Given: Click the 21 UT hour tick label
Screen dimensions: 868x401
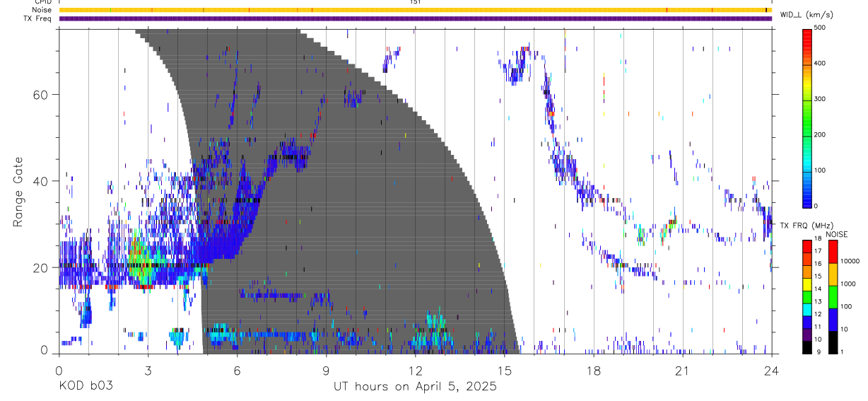Looking at the screenshot, I should click(x=682, y=370).
